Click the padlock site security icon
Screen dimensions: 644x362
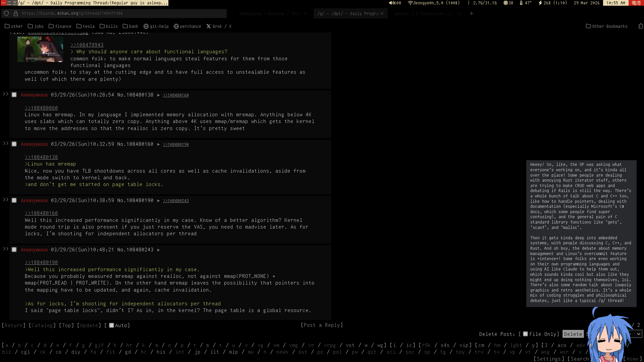coord(15,13)
